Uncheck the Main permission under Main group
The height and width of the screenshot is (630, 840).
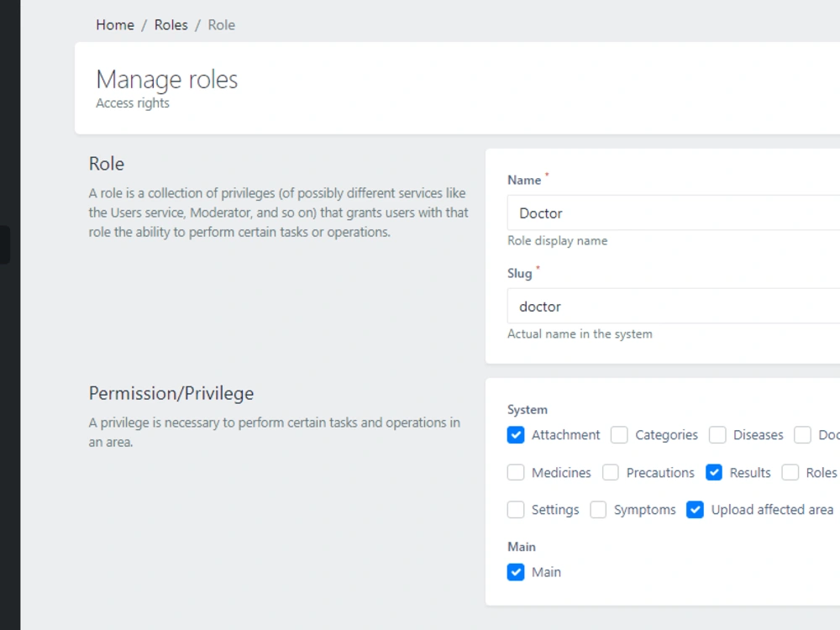[516, 572]
